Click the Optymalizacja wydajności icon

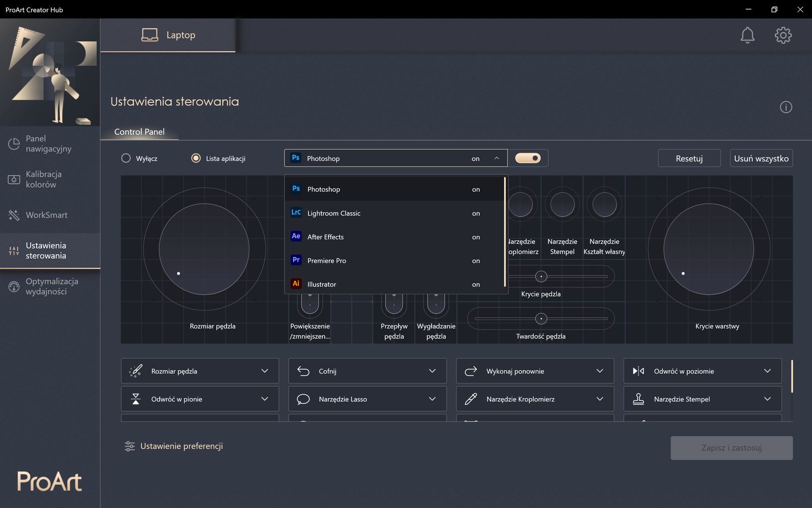14,286
